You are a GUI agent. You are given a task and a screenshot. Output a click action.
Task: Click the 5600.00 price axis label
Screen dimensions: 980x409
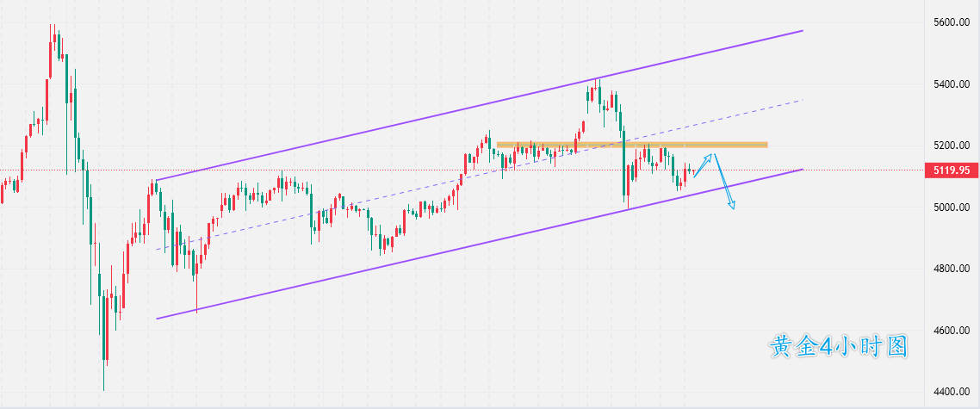[x=952, y=22]
